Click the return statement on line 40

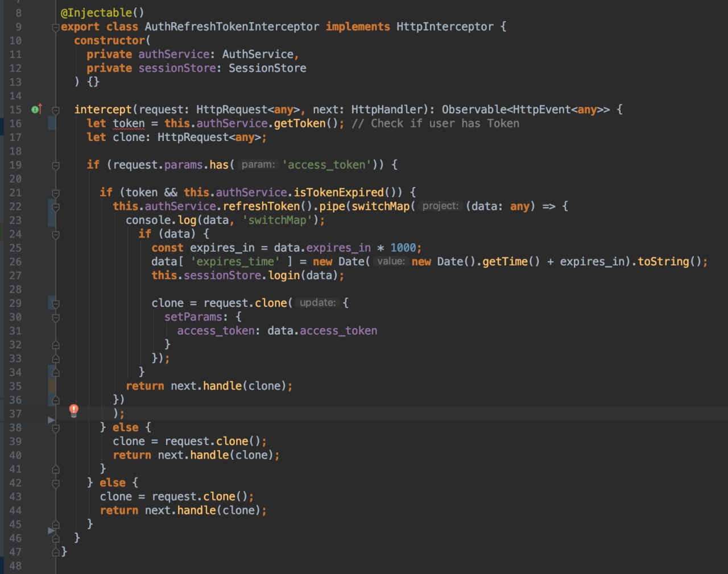tap(196, 455)
